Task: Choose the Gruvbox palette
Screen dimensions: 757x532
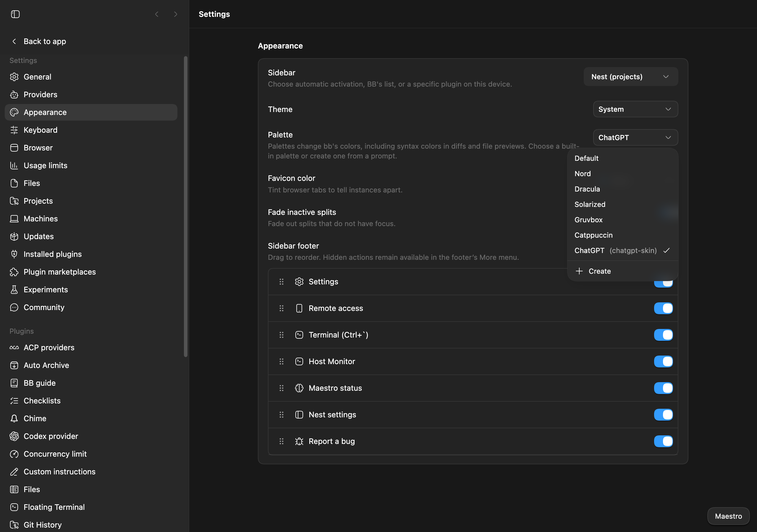Action: click(x=622, y=220)
